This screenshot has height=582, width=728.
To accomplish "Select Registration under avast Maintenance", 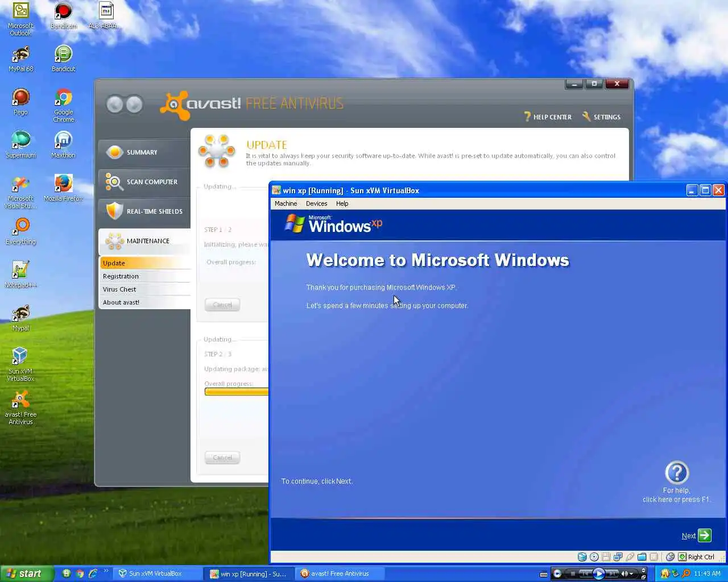I will pyautogui.click(x=145, y=276).
